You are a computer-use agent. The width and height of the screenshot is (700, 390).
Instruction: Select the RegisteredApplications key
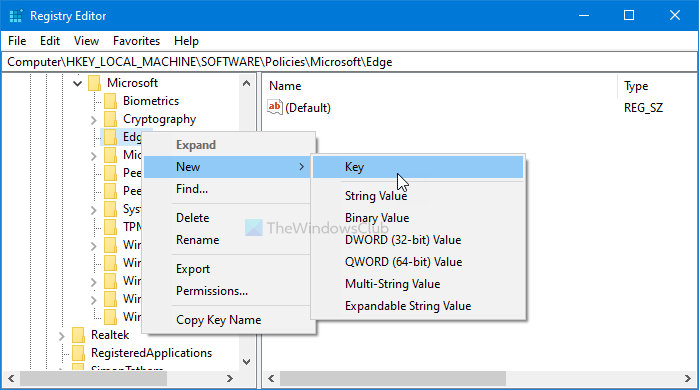click(151, 353)
